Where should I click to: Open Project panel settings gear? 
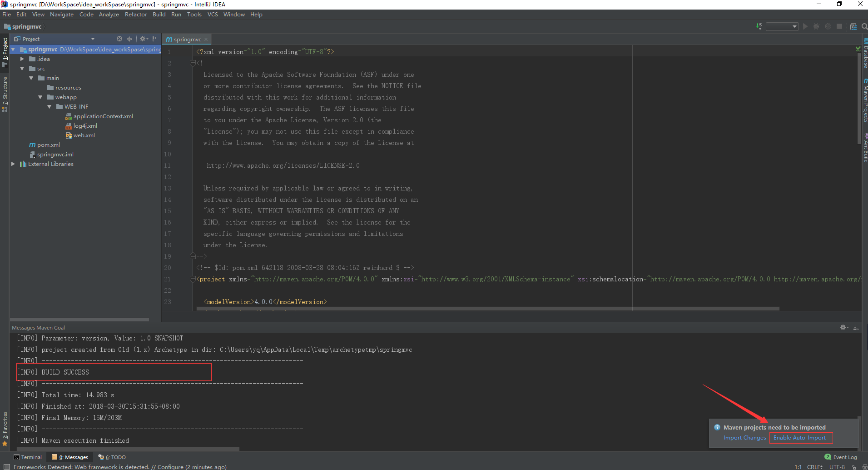(144, 39)
